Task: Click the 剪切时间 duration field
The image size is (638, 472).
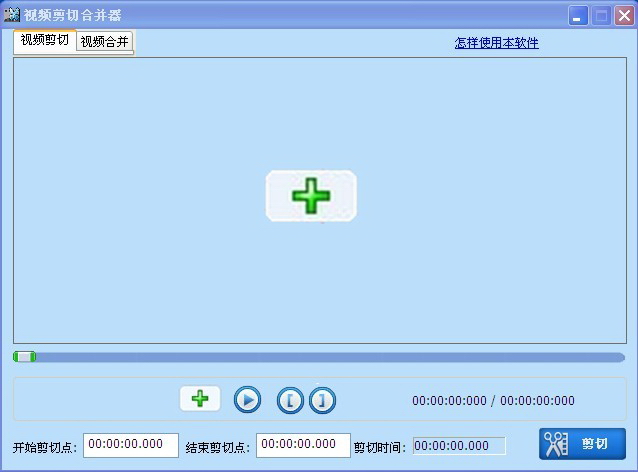Action: pyautogui.click(x=459, y=446)
